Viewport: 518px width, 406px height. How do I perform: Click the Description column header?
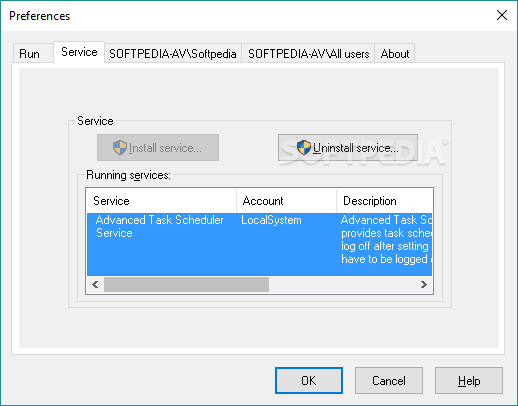coord(384,201)
